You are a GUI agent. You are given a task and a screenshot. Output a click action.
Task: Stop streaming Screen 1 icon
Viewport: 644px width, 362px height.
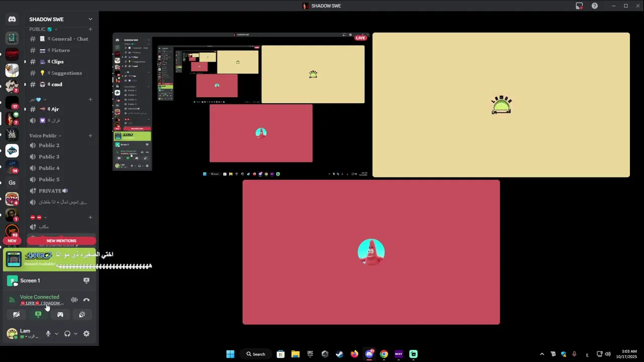click(x=87, y=281)
